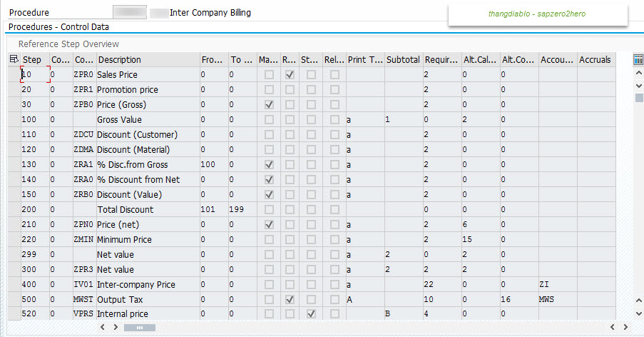Click the To field showing 199 for Total Discount
This screenshot has width=644, height=337.
coord(242,210)
